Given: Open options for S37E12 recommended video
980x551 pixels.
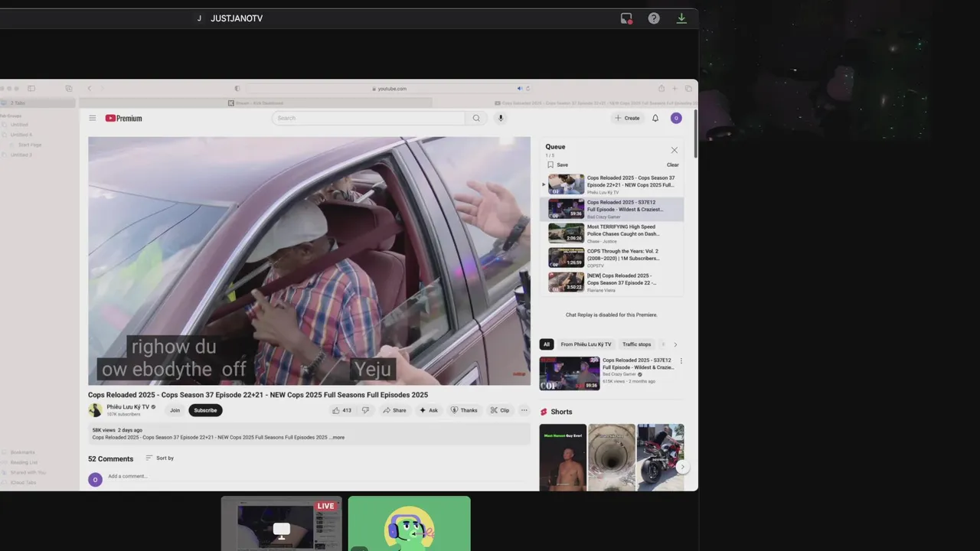Looking at the screenshot, I should coord(681,360).
